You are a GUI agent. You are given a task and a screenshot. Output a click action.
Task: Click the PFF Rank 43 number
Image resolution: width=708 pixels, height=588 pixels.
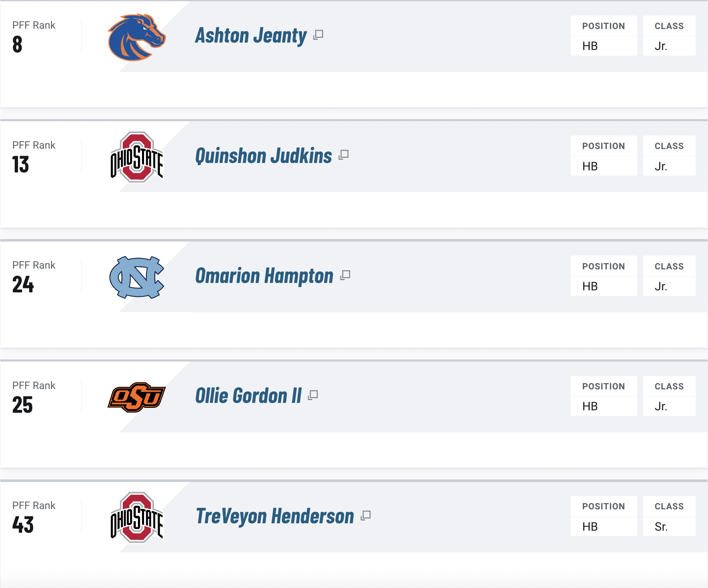click(23, 525)
